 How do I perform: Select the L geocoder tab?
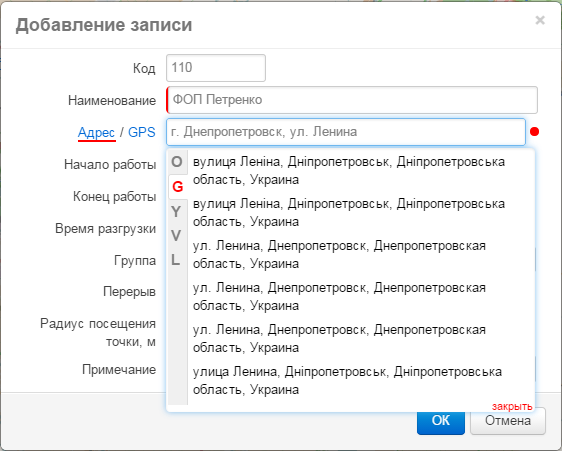coord(175,260)
